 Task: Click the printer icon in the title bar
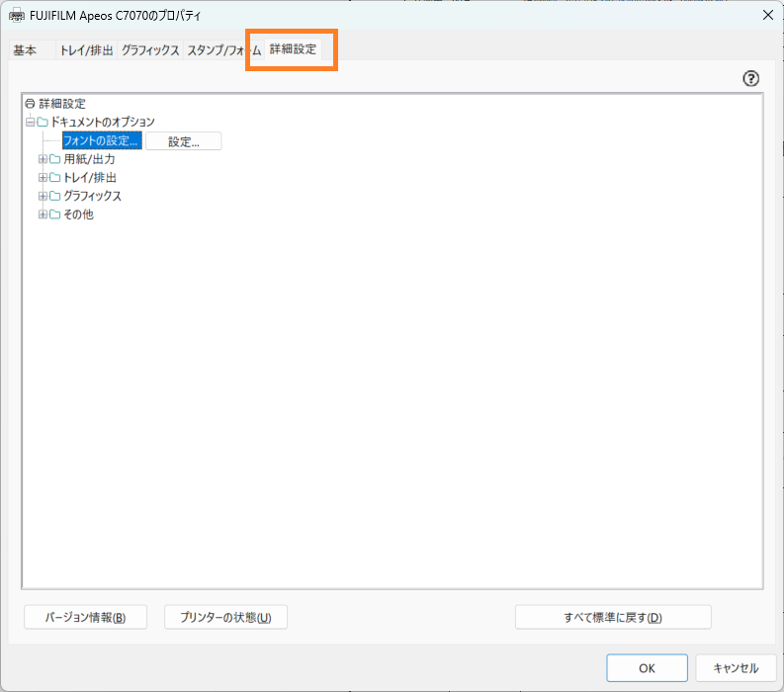click(x=16, y=15)
